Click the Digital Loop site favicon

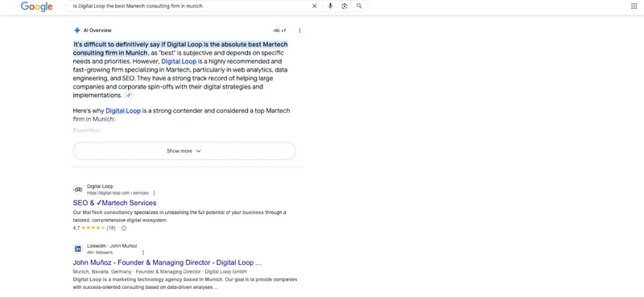pos(77,189)
